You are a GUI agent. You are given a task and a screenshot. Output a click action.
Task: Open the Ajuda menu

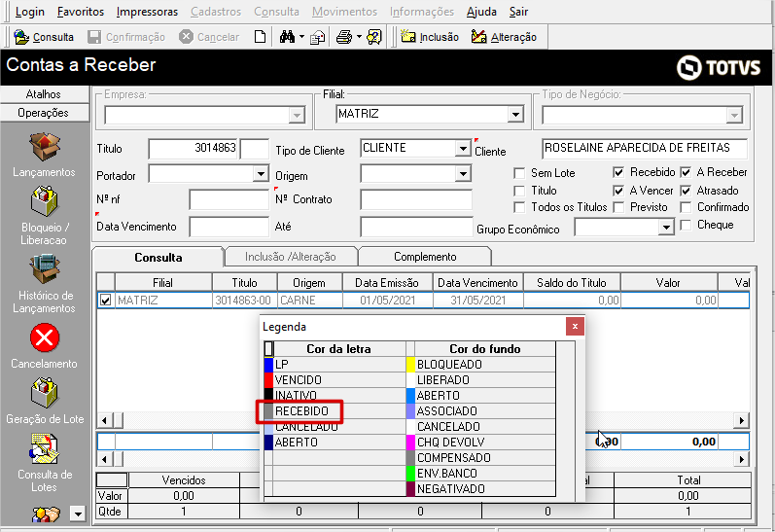(x=481, y=12)
